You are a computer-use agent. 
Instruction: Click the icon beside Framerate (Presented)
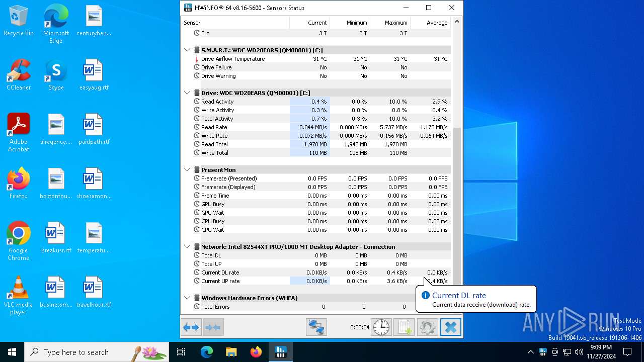point(197,178)
